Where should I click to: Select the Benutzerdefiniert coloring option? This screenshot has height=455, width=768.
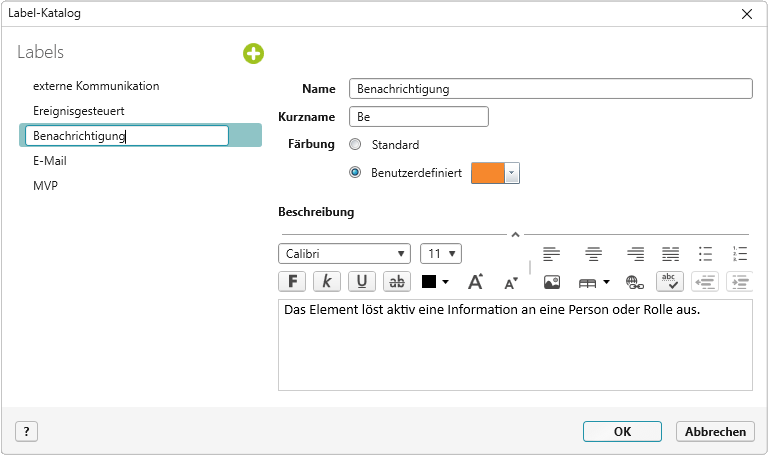(x=355, y=172)
